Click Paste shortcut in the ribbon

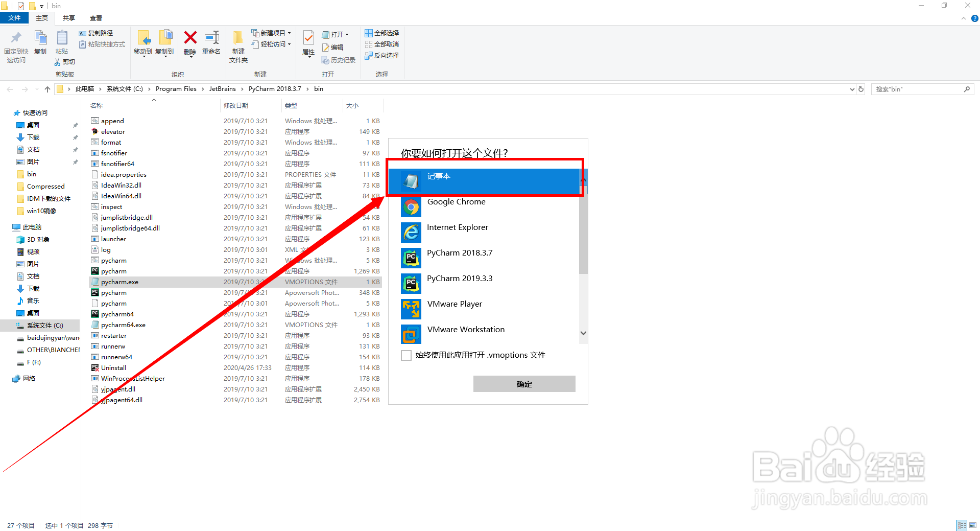pyautogui.click(x=102, y=45)
